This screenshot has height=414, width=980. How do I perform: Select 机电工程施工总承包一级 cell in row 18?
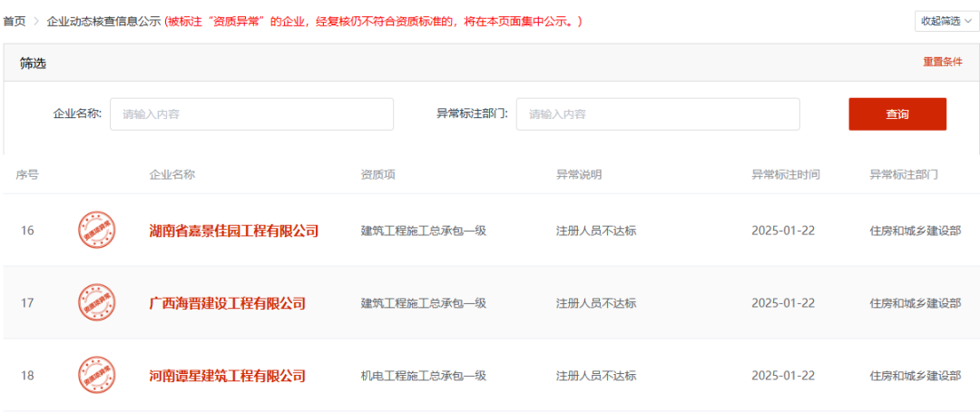click(424, 376)
